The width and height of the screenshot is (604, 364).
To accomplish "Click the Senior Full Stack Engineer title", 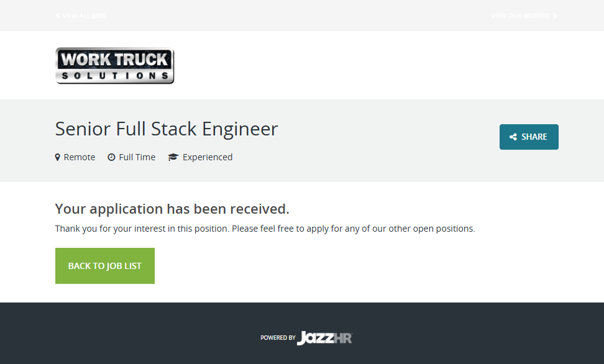I will (167, 129).
